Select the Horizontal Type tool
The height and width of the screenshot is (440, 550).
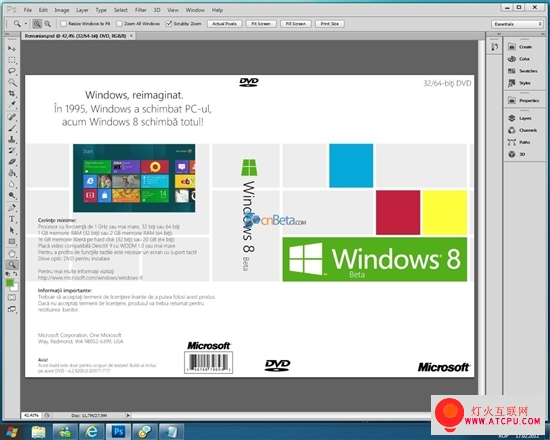click(x=12, y=219)
